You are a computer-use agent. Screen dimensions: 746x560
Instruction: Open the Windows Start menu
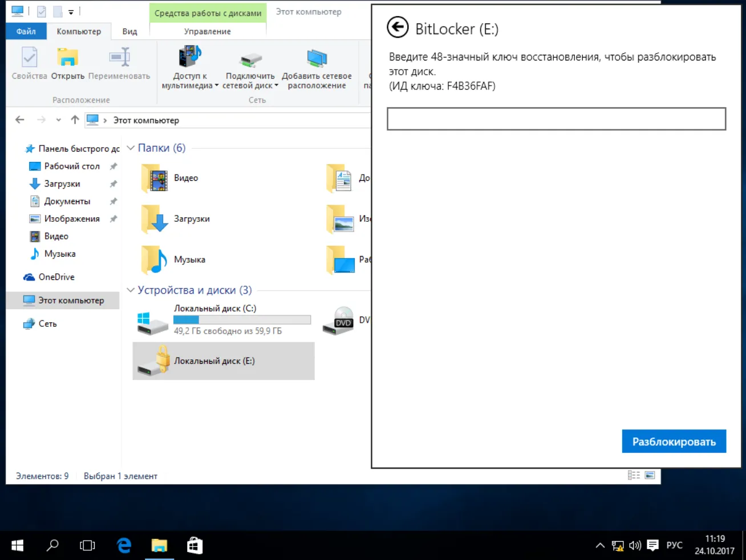[x=18, y=546]
